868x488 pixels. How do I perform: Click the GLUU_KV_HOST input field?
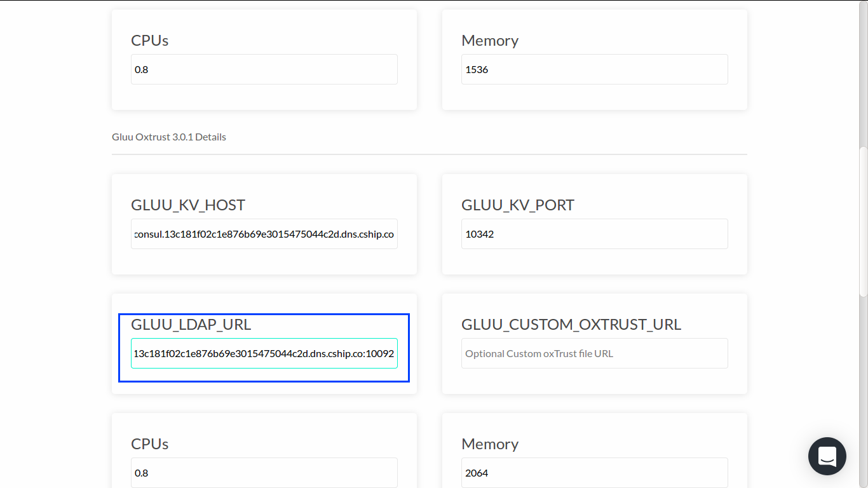[264, 234]
